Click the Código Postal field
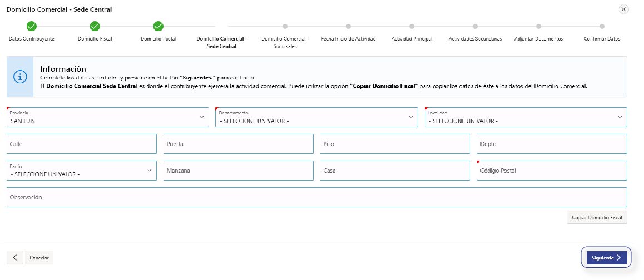This screenshot has height=280, width=644. click(x=552, y=171)
